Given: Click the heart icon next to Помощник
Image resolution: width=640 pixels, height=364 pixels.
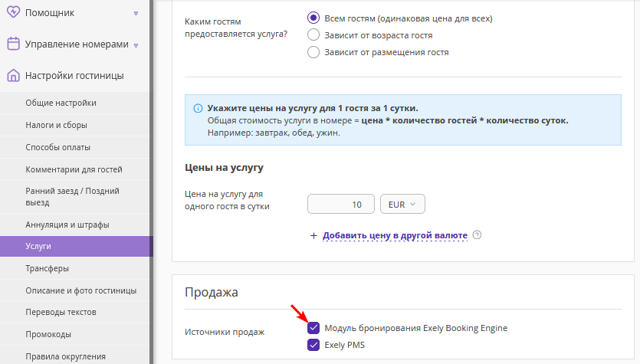Looking at the screenshot, I should (x=13, y=11).
